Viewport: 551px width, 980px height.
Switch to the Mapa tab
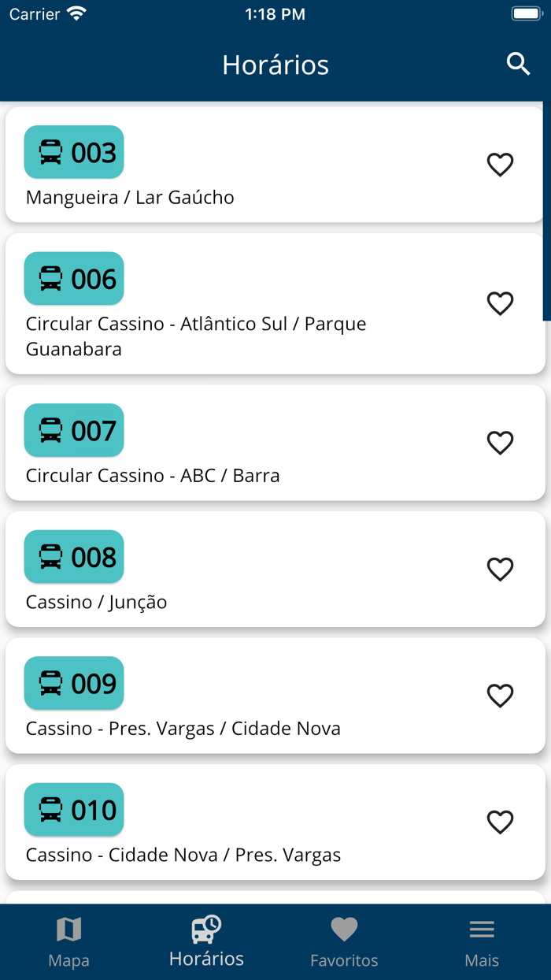point(68,941)
